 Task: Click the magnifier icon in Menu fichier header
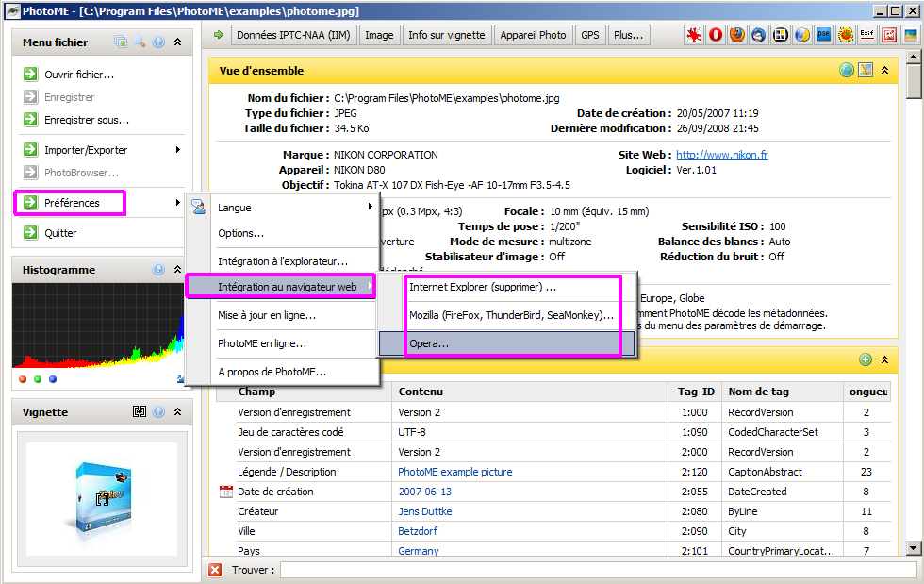point(140,42)
